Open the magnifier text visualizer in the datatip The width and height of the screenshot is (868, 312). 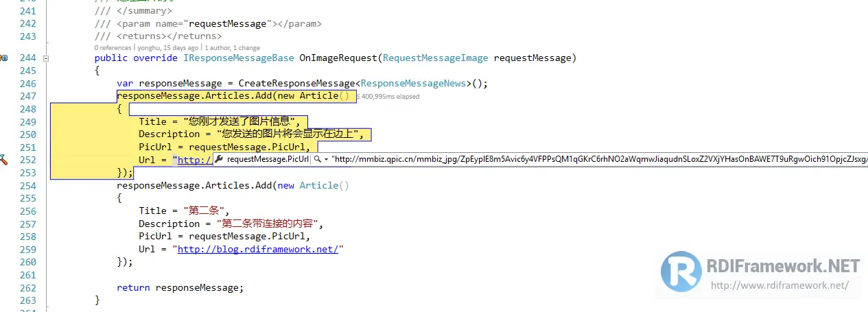coord(318,159)
